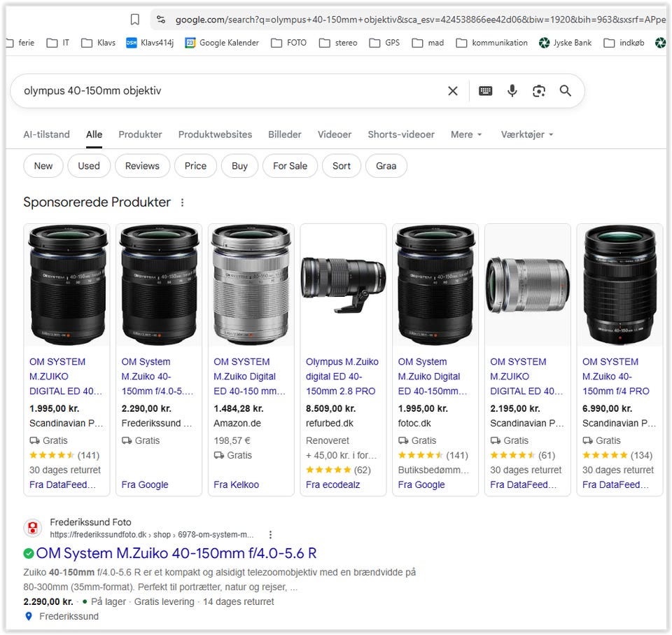
Task: Click the frederikssundfoto.dk URL breadcrumb
Action: coord(152,535)
